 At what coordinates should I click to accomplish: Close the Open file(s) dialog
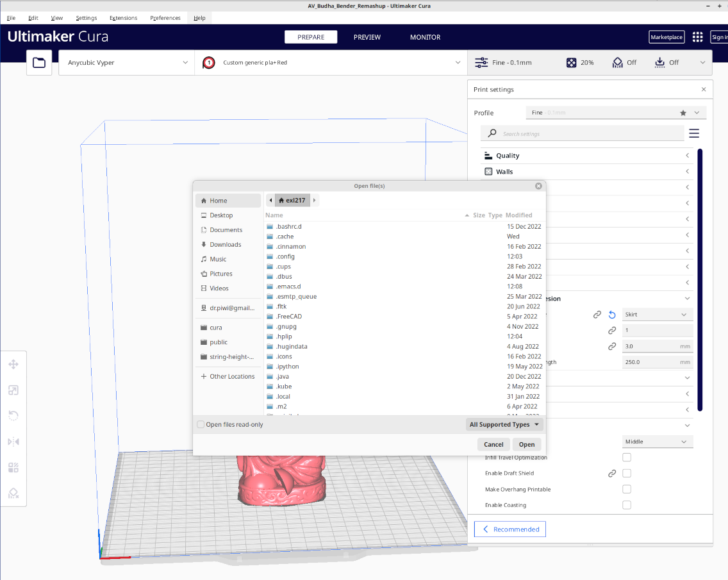click(x=538, y=186)
